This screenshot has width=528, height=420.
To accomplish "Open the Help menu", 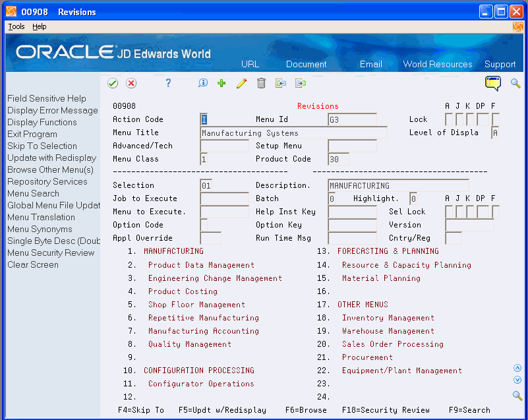I will [40, 26].
